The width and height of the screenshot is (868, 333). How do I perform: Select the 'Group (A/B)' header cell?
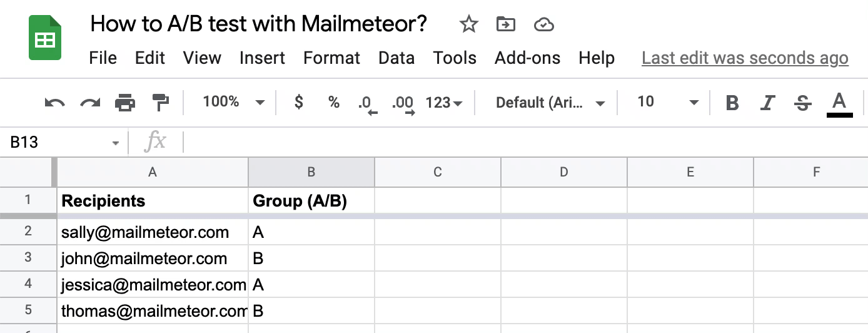(x=311, y=200)
